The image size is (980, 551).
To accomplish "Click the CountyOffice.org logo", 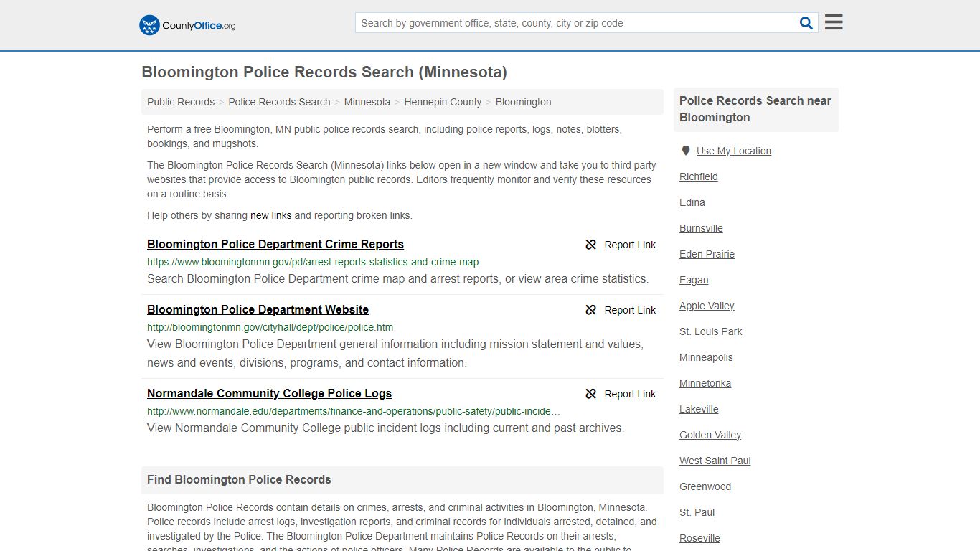I will coord(187,25).
